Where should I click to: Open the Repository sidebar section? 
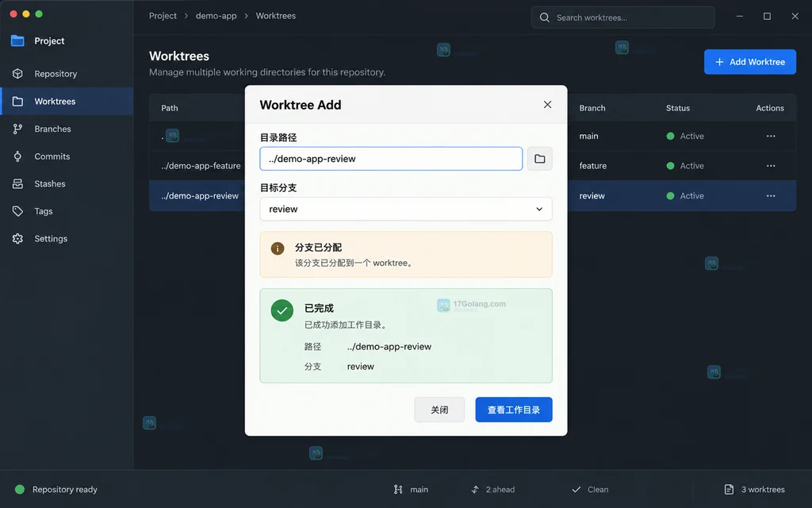coord(67,74)
